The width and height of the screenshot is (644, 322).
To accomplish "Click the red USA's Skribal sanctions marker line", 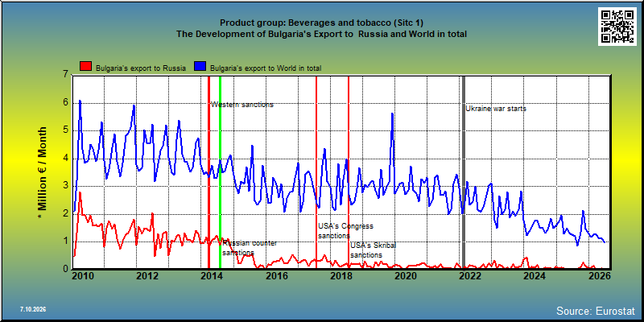I will 349,172.
